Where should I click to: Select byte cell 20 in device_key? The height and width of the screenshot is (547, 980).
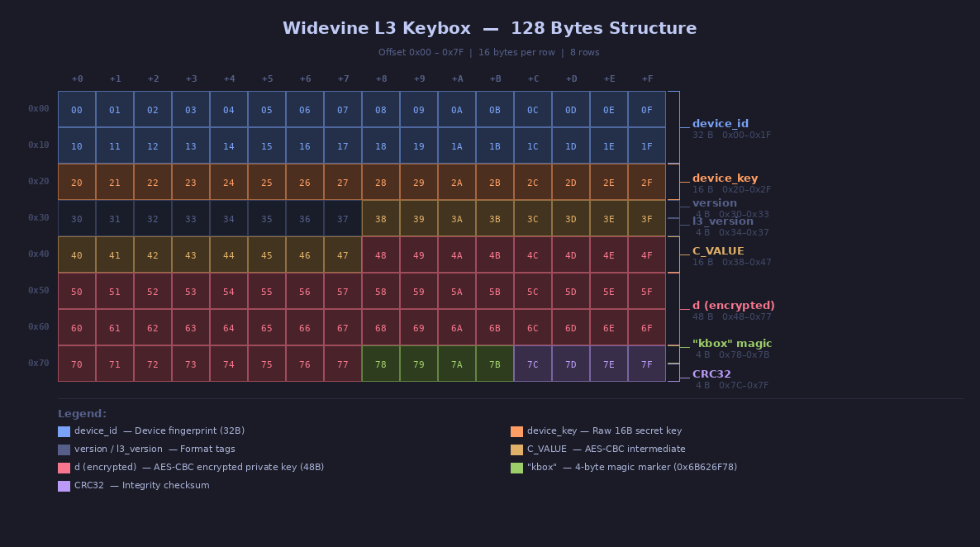pyautogui.click(x=77, y=182)
